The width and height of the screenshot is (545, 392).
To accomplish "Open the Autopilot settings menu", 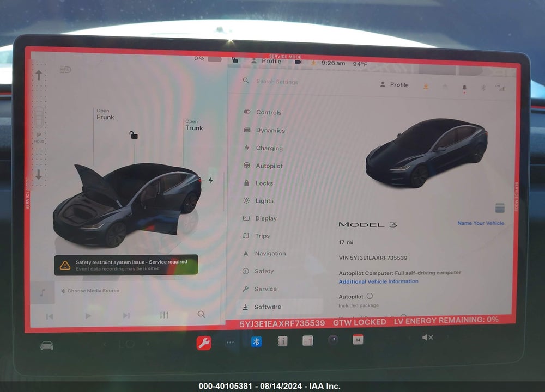I will click(263, 166).
